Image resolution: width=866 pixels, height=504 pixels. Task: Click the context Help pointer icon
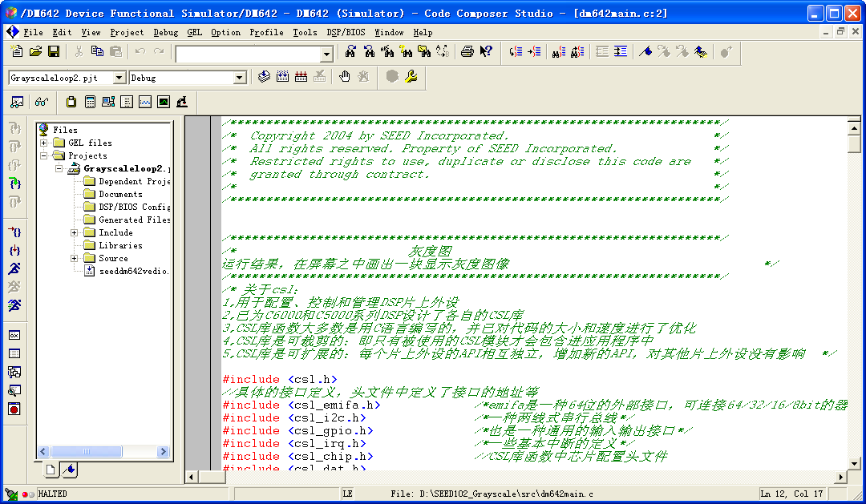pyautogui.click(x=486, y=52)
